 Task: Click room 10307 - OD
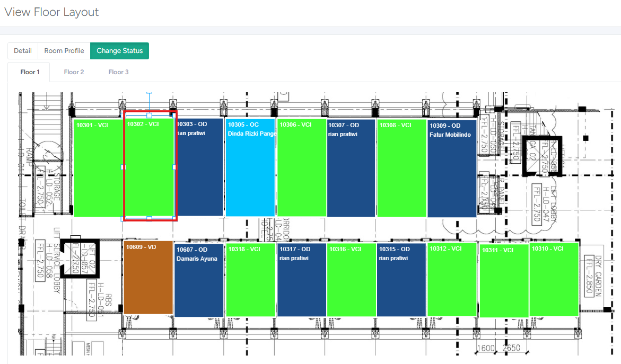pos(351,168)
